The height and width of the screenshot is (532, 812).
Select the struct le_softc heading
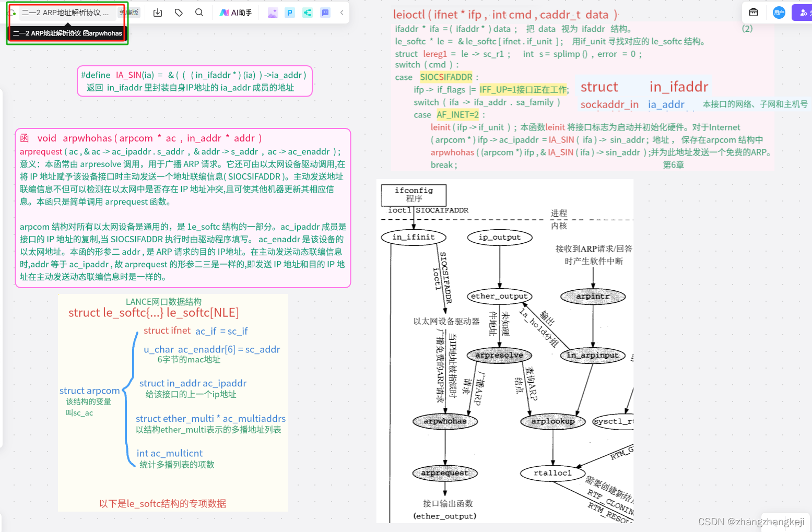154,313
